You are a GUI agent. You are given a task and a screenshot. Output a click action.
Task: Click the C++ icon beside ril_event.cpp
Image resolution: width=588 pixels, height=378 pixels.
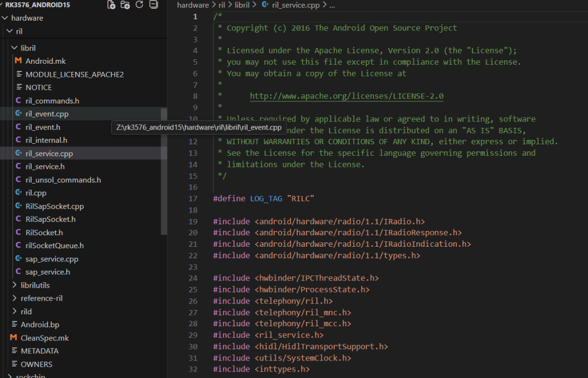click(x=19, y=113)
